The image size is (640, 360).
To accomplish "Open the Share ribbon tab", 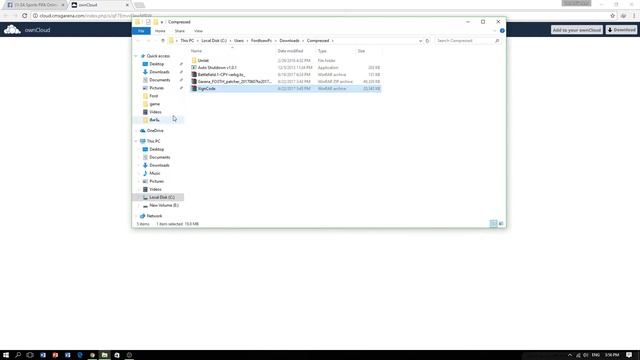I will [x=180, y=31].
